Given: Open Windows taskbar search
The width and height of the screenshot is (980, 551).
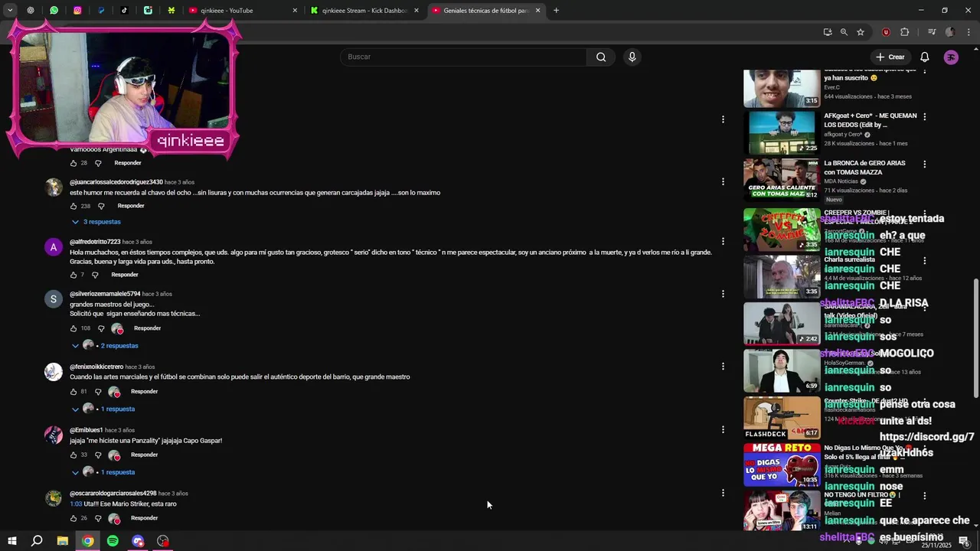Looking at the screenshot, I should pyautogui.click(x=37, y=541).
